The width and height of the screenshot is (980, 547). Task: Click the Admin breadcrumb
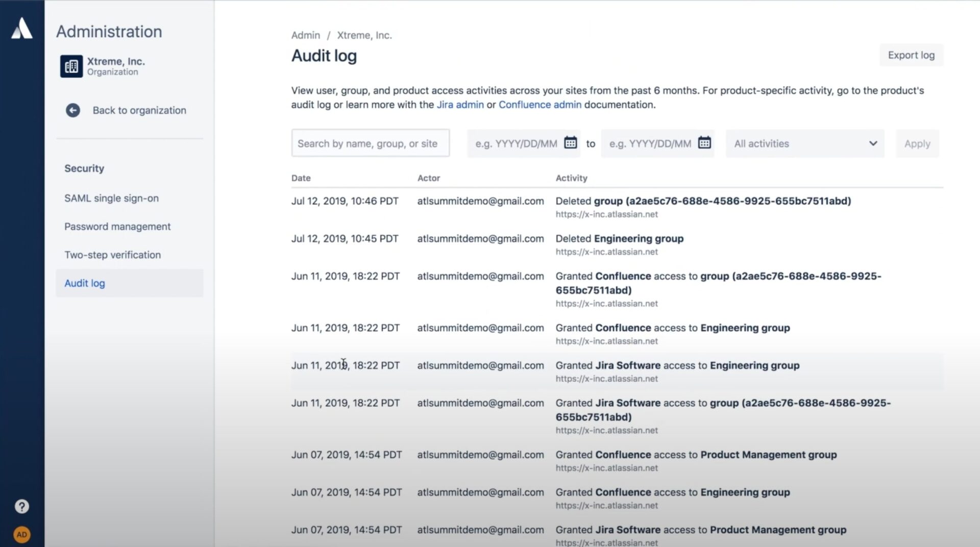306,35
